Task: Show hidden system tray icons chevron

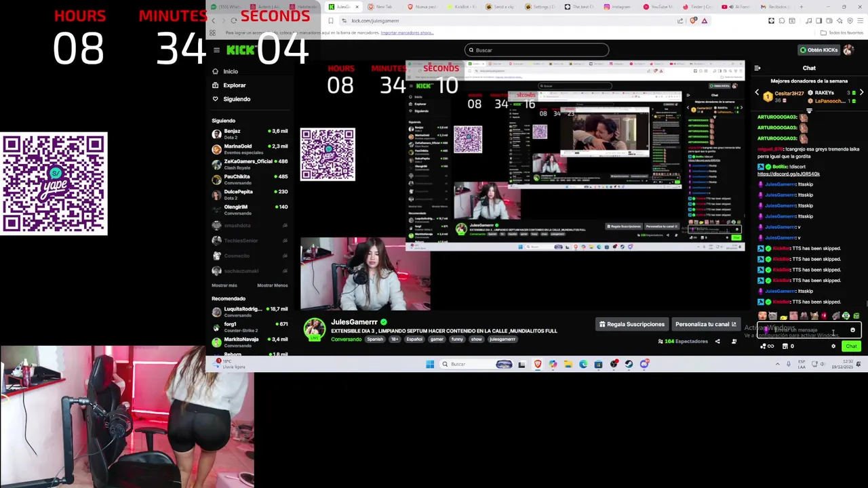Action: (x=777, y=364)
